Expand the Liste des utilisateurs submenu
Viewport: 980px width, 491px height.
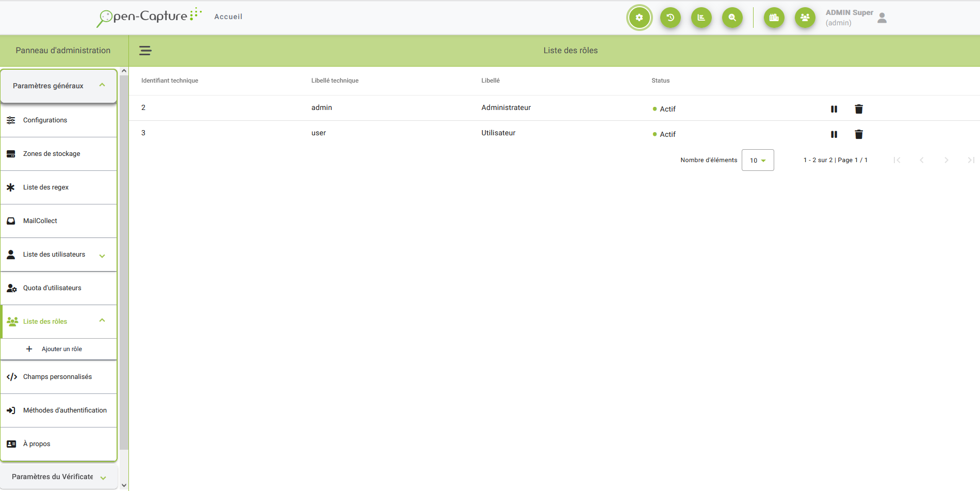[102, 255]
